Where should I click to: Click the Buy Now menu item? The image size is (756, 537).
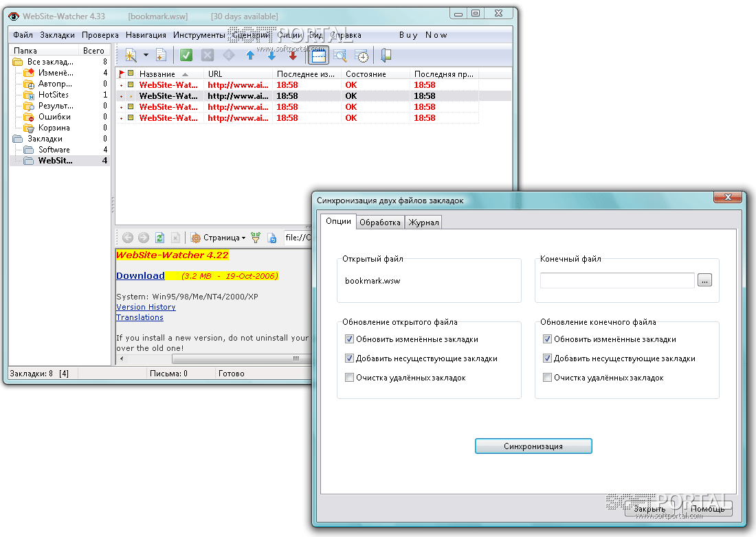[x=423, y=35]
